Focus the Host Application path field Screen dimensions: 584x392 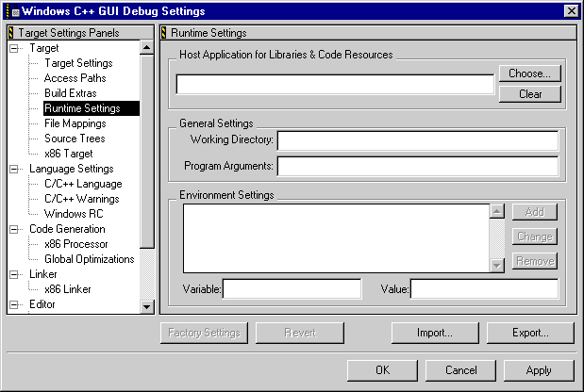point(335,84)
